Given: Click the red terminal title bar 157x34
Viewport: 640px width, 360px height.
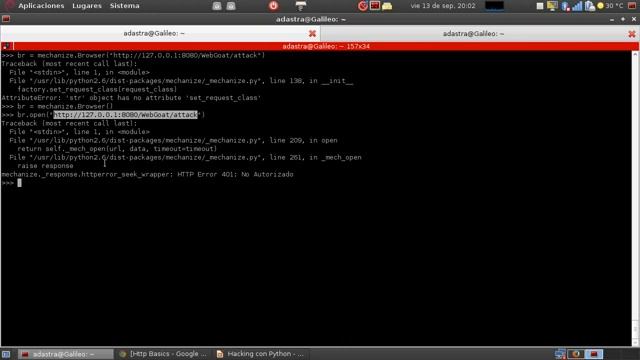Looking at the screenshot, I should point(326,46).
